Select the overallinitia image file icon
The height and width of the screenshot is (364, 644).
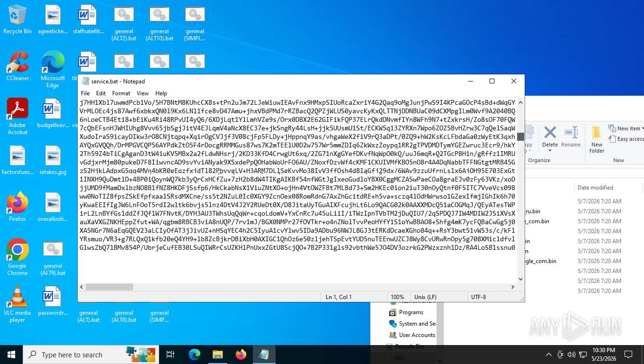point(53,207)
